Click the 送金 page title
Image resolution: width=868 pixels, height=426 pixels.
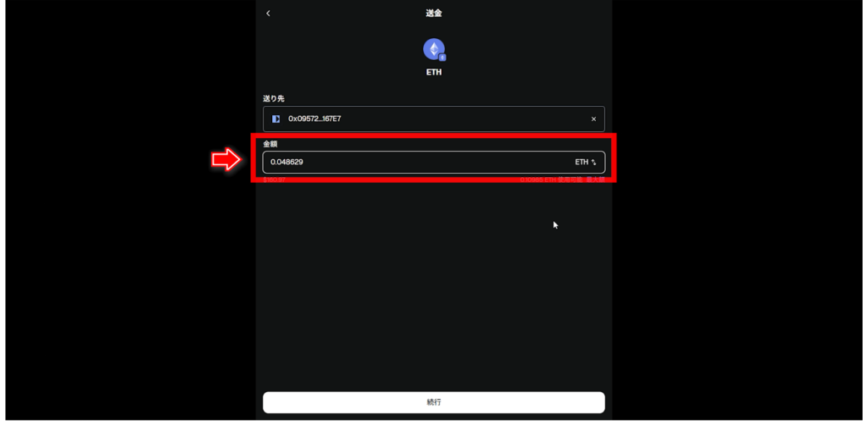coord(433,14)
